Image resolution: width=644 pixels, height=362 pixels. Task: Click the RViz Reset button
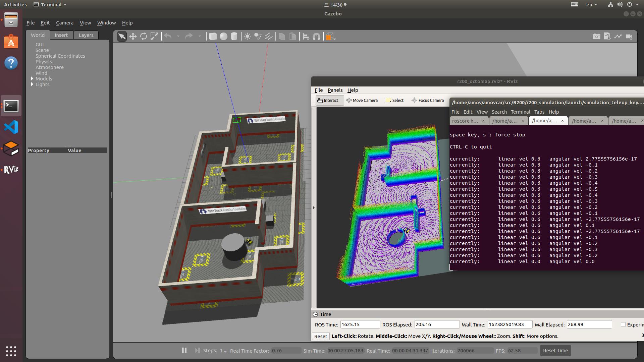coord(321,336)
